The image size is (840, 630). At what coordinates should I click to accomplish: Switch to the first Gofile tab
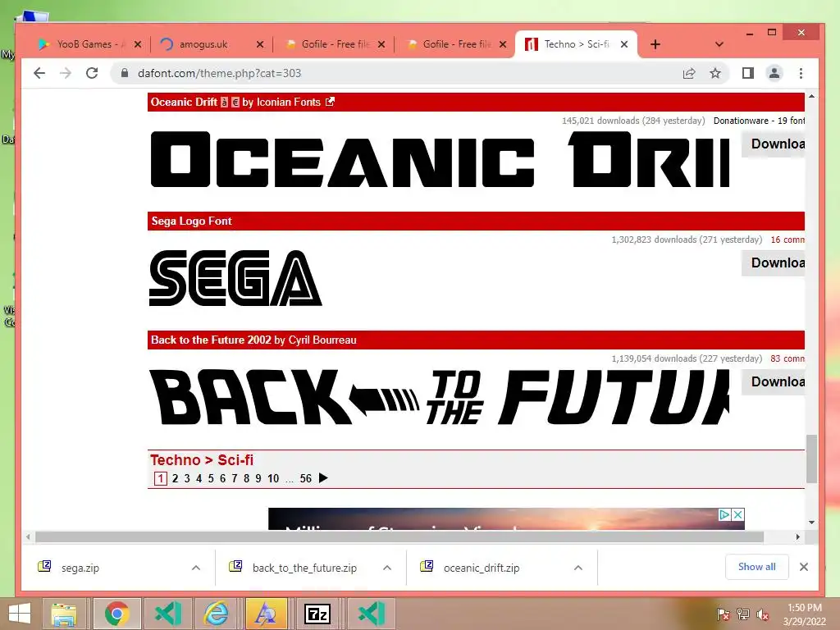(334, 44)
